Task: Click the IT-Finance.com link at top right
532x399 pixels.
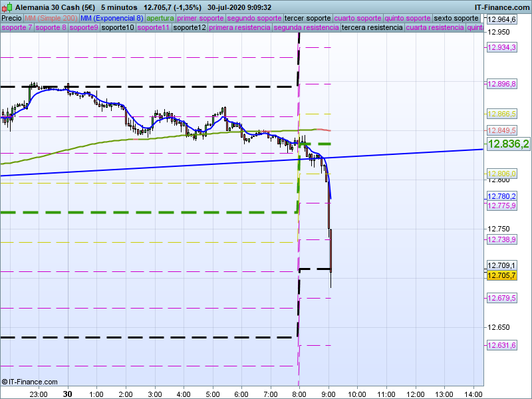Action: [502, 7]
